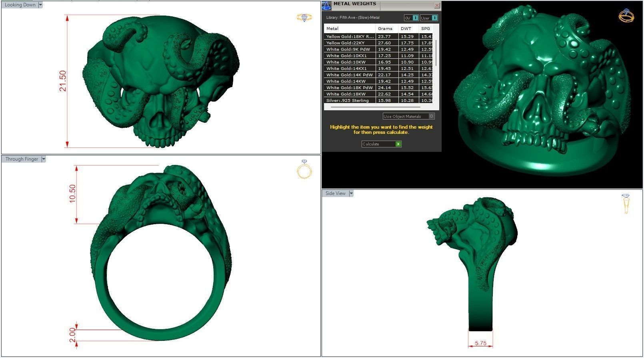The width and height of the screenshot is (644, 358).
Task: Select the Yellow Gold:18KY row
Action: (378, 36)
